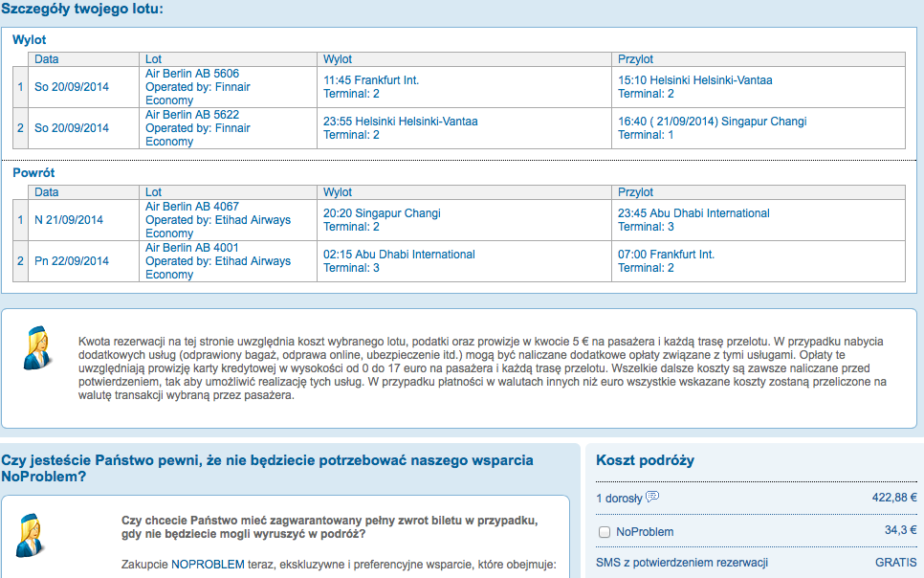Open the NOPROBLEM link in offer text
Screen dimensions: 924x578
click(208, 565)
